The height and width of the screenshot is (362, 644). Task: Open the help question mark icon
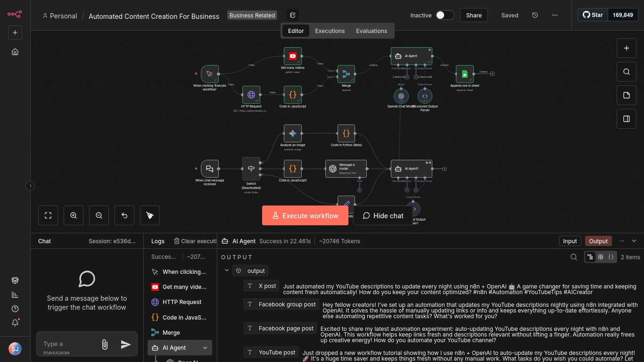[15, 309]
